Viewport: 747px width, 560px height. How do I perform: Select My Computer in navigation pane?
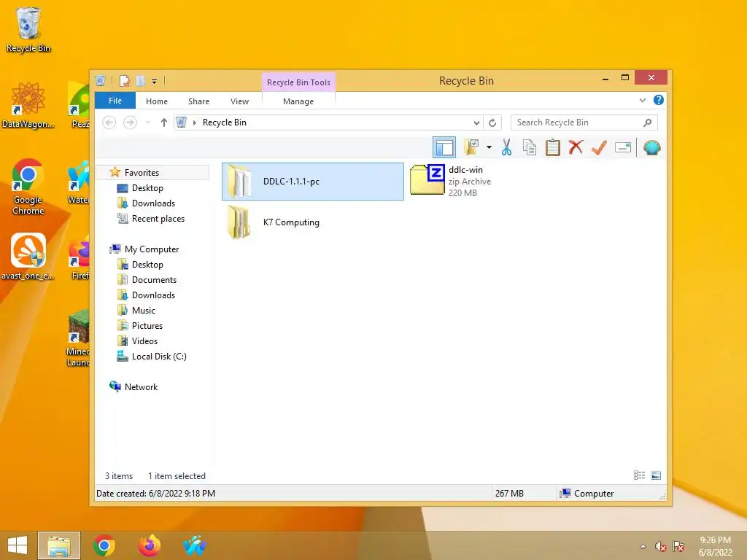(152, 249)
